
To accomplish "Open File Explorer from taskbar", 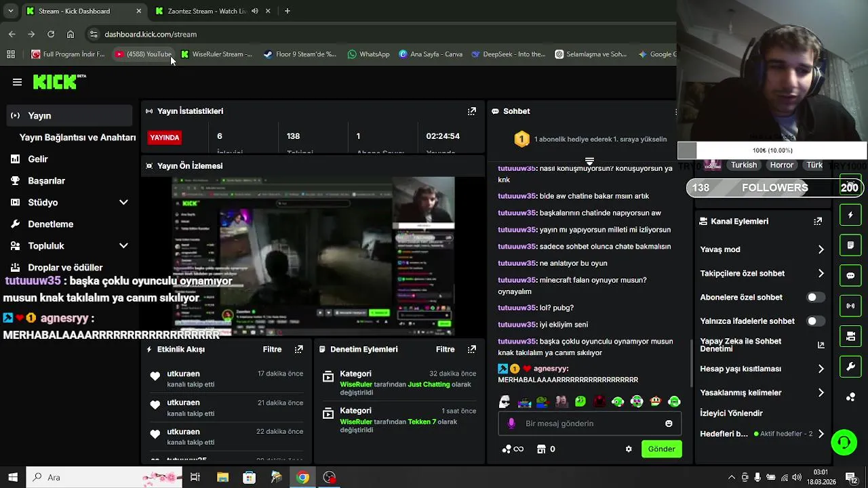I will coord(222,477).
